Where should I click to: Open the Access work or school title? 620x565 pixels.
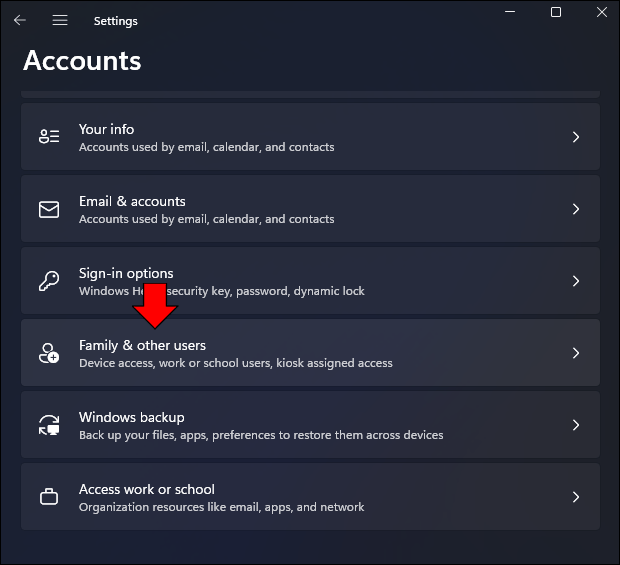click(x=147, y=489)
